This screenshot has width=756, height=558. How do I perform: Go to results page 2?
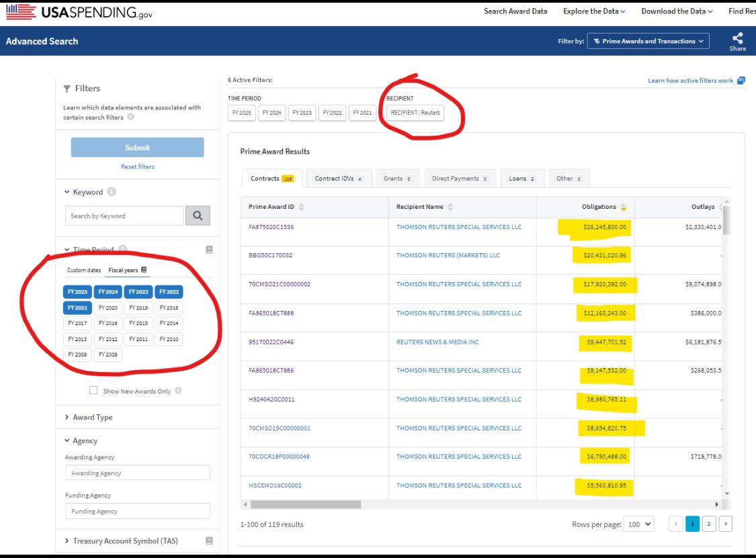[x=709, y=524]
